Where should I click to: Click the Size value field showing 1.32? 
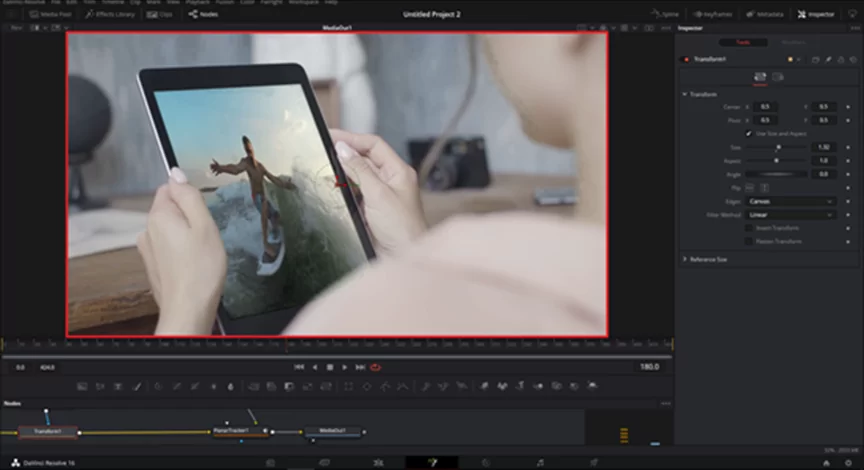(823, 148)
